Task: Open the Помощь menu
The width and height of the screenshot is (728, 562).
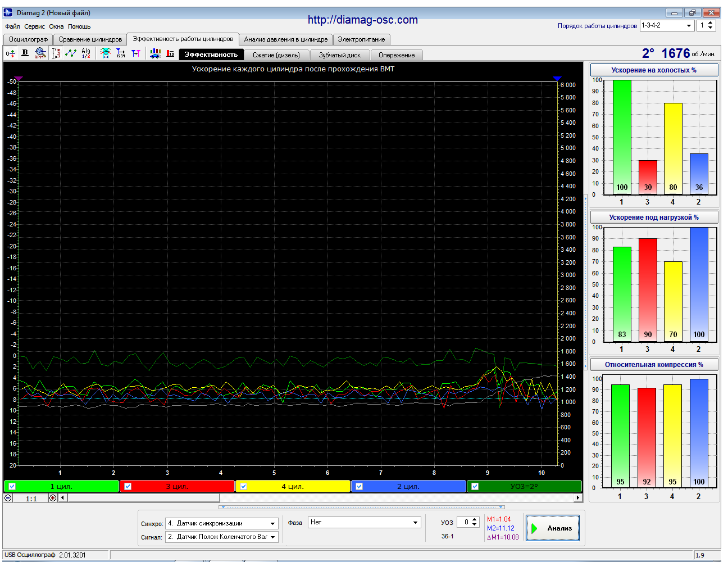Action: pyautogui.click(x=79, y=26)
